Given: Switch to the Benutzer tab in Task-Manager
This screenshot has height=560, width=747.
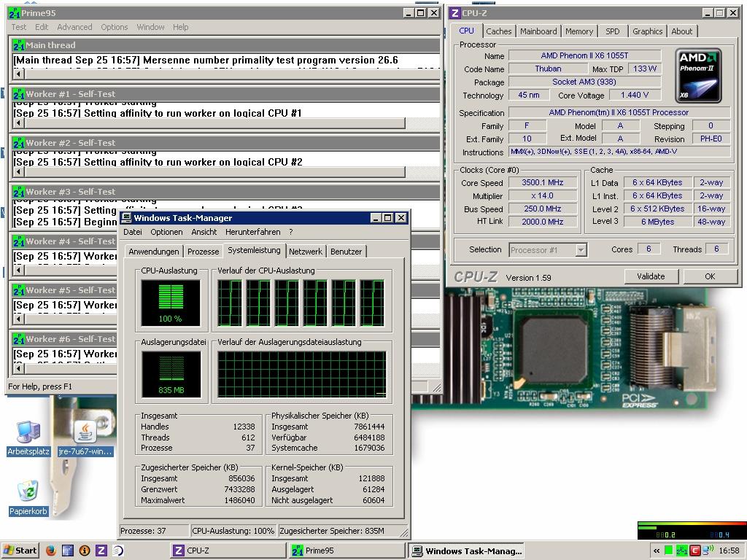Looking at the screenshot, I should [347, 252].
